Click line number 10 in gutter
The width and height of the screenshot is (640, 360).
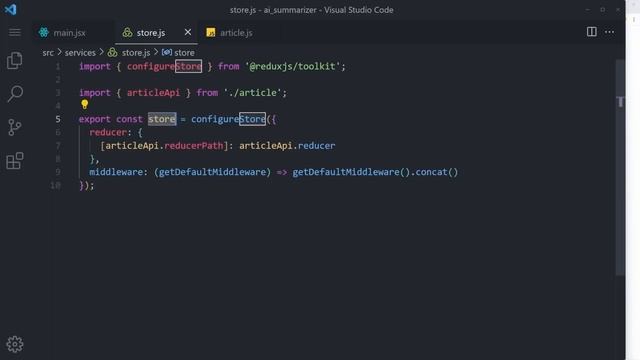56,185
